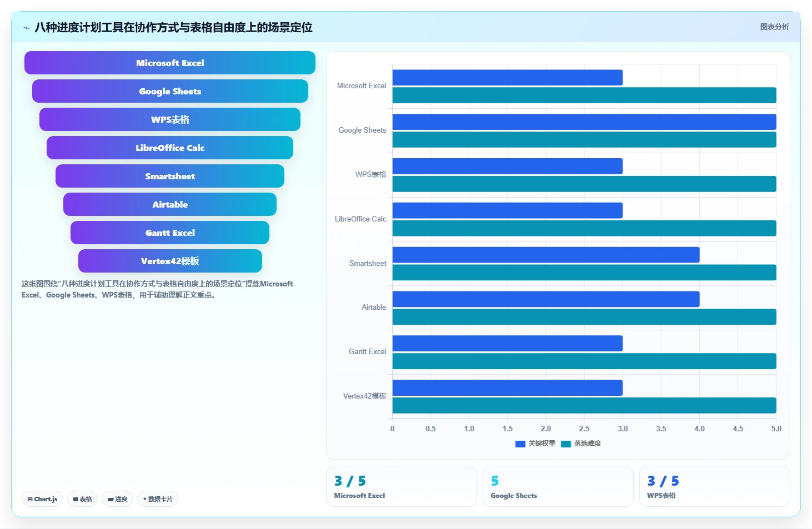Viewport: 812px width, 529px height.
Task: Click the Vertex42模板 blue 关键权重 bar
Action: tap(508, 388)
